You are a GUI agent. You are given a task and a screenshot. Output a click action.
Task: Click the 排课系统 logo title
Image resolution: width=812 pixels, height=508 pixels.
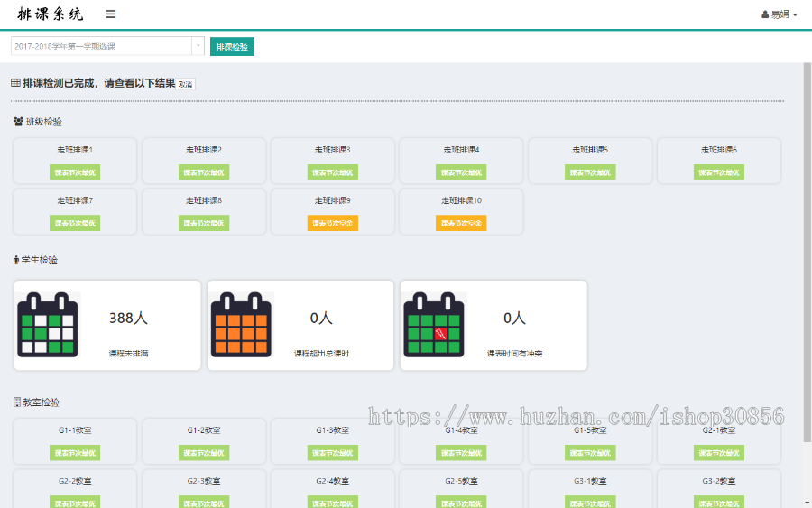pos(51,14)
